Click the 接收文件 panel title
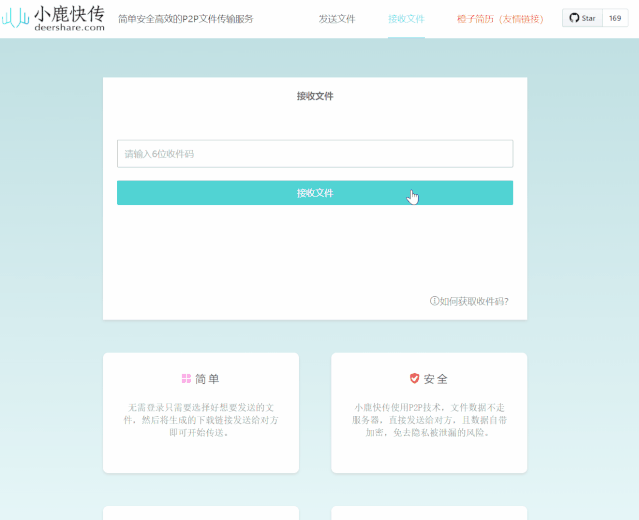 [315, 96]
